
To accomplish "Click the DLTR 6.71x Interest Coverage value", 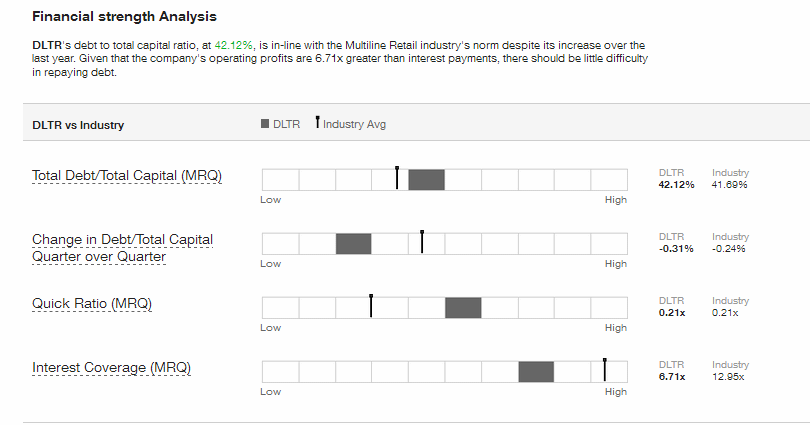I will (672, 377).
